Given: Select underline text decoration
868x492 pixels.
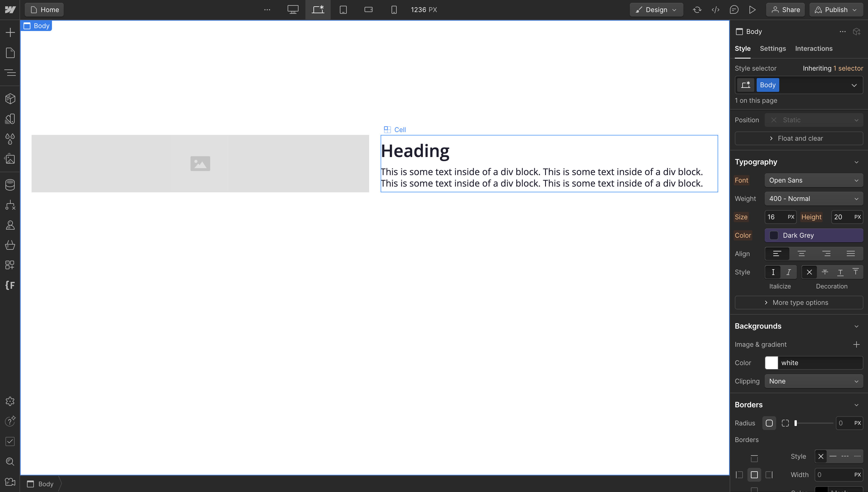Looking at the screenshot, I should tap(840, 272).
